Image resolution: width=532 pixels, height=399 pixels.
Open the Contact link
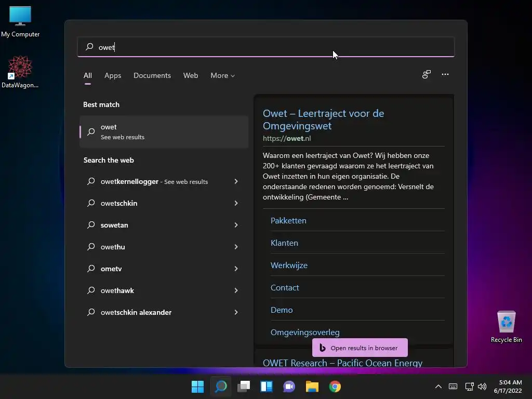click(x=285, y=288)
